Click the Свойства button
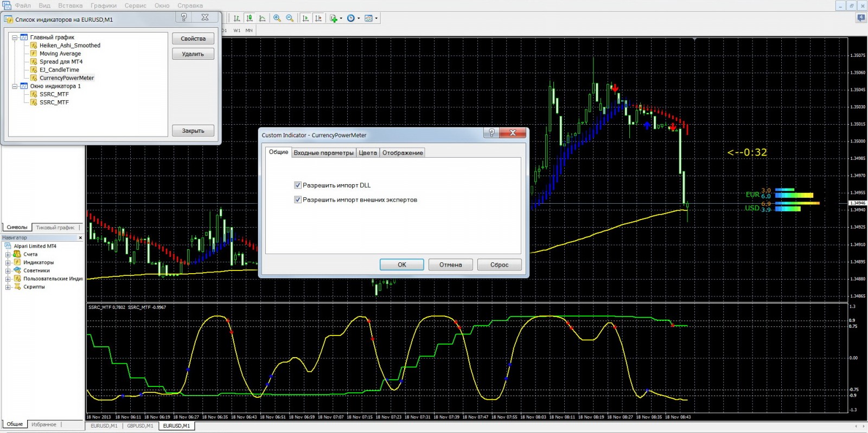This screenshot has width=868, height=433. pyautogui.click(x=193, y=38)
